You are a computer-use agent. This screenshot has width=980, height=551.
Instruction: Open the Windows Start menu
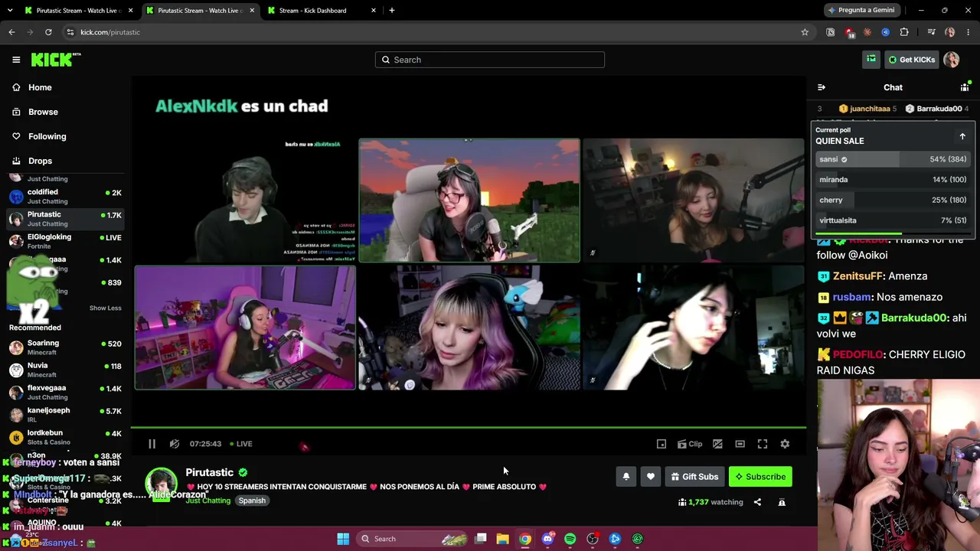pyautogui.click(x=343, y=539)
